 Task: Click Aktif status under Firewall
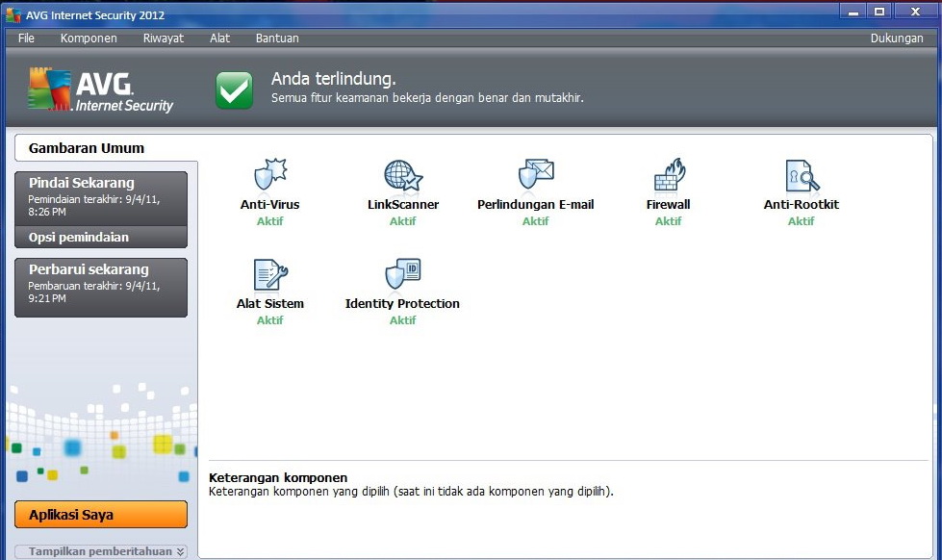click(x=668, y=221)
